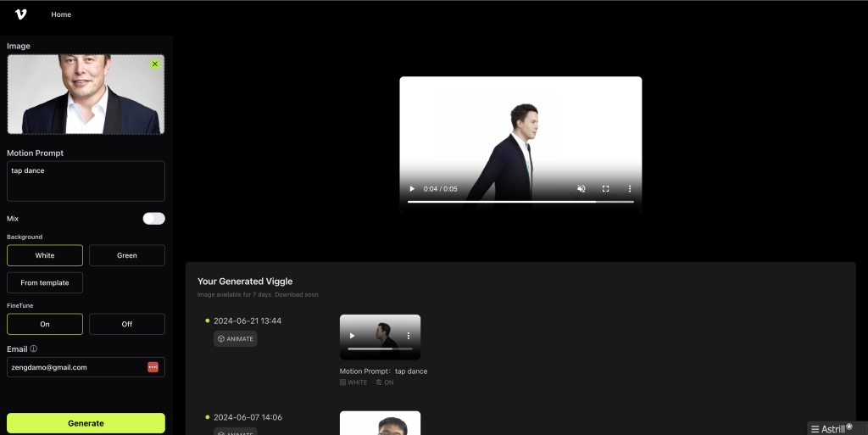Remove the uploaded image with the green X

point(155,64)
